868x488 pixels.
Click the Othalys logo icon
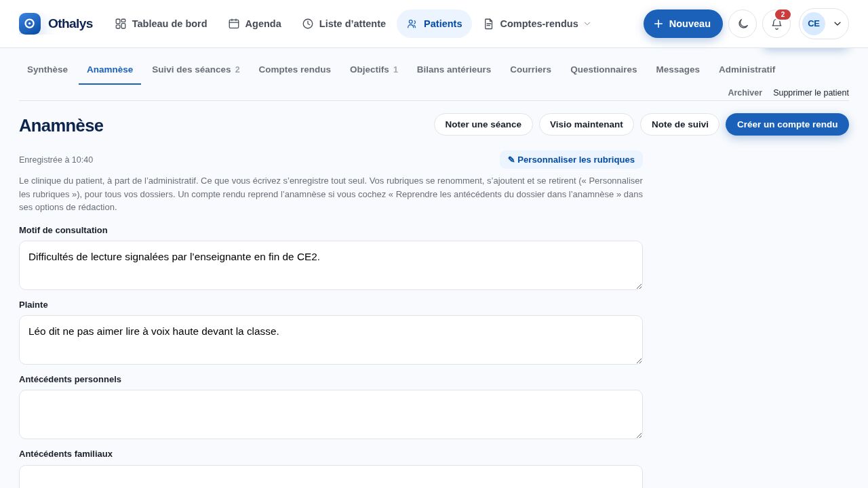coord(30,24)
